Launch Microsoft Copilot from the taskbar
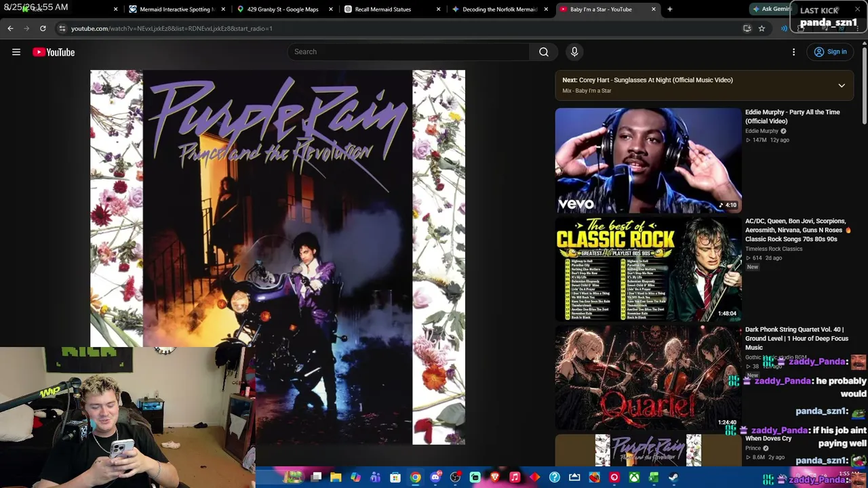The image size is (868, 488). tap(355, 477)
